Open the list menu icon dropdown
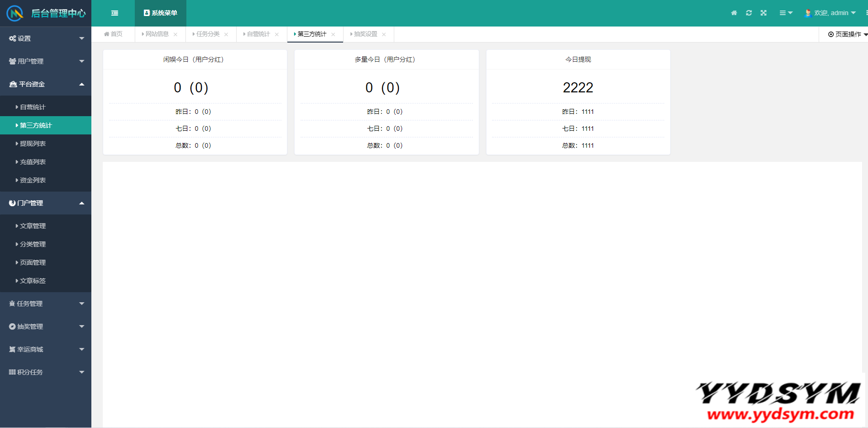This screenshot has width=868, height=428. [785, 13]
